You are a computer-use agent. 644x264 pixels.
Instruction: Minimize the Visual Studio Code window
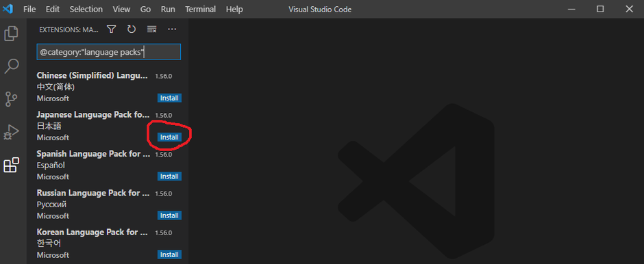point(571,9)
